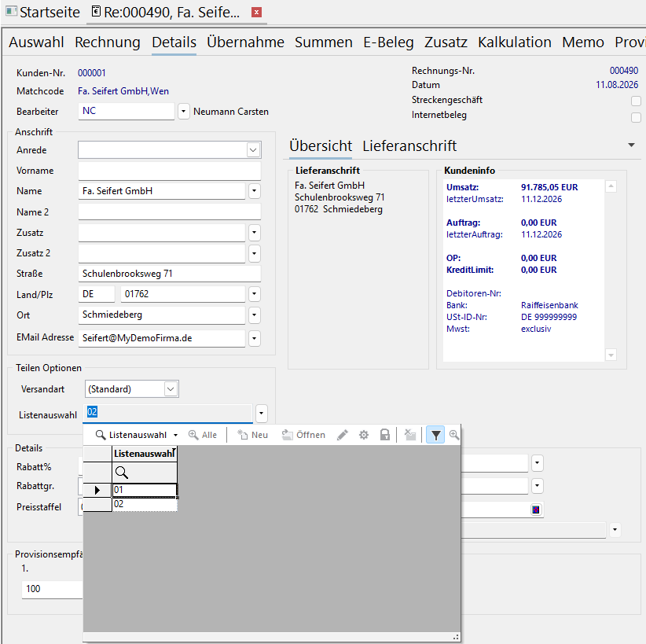This screenshot has width=646, height=644.
Task: Open the Ort field dropdown arrow
Action: tap(254, 315)
